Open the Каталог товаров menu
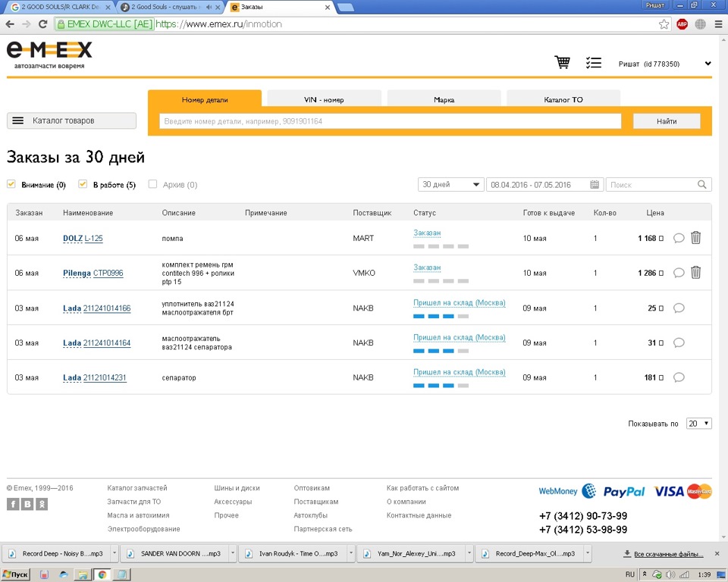Image resolution: width=728 pixels, height=582 pixels. pyautogui.click(x=71, y=120)
